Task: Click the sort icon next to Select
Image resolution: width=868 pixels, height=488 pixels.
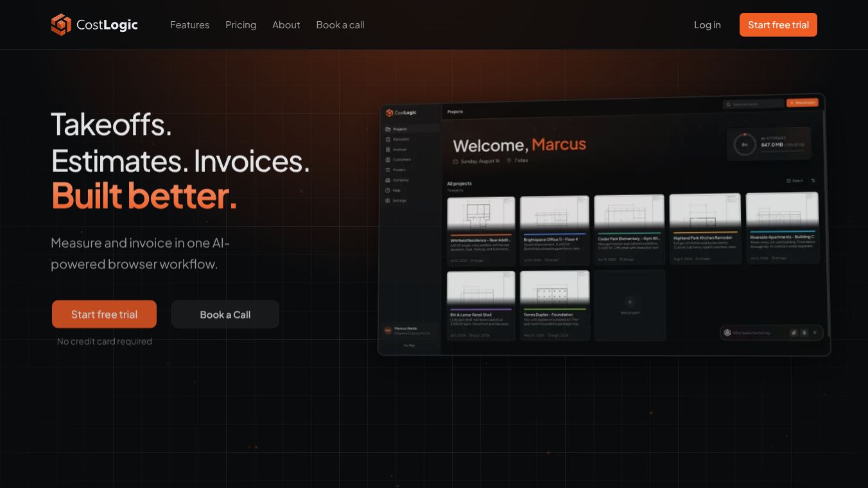Action: coord(813,180)
